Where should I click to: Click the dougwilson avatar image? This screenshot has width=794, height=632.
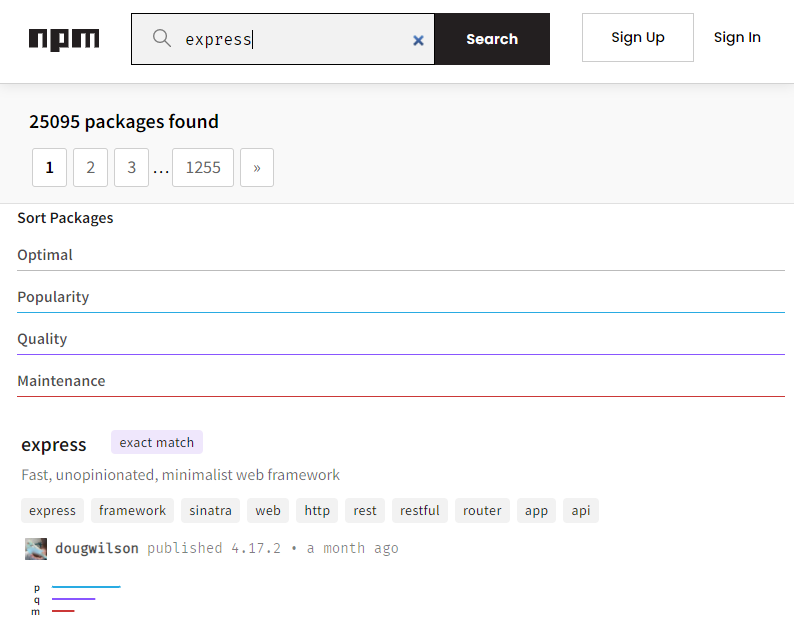point(36,548)
